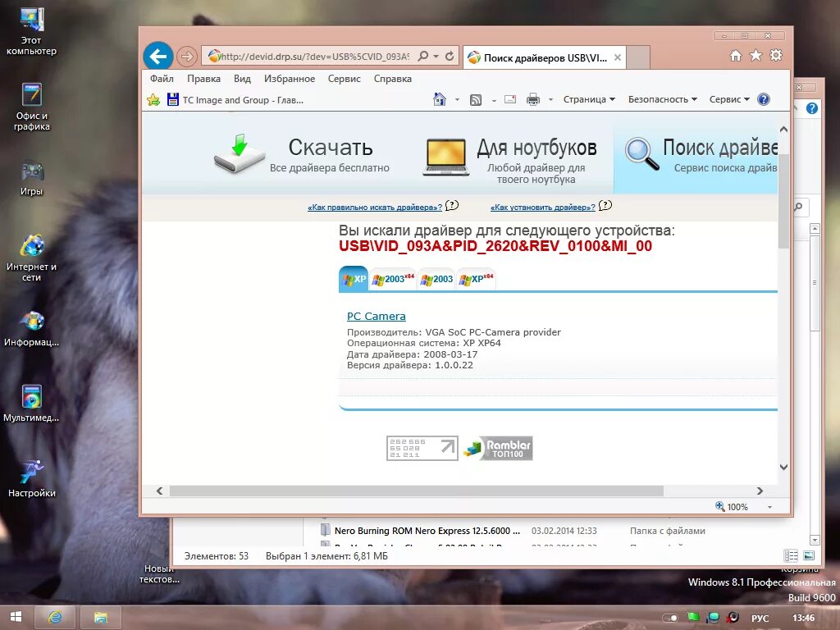The width and height of the screenshot is (840, 630).
Task: Click the command bar Home page icon
Action: click(440, 99)
